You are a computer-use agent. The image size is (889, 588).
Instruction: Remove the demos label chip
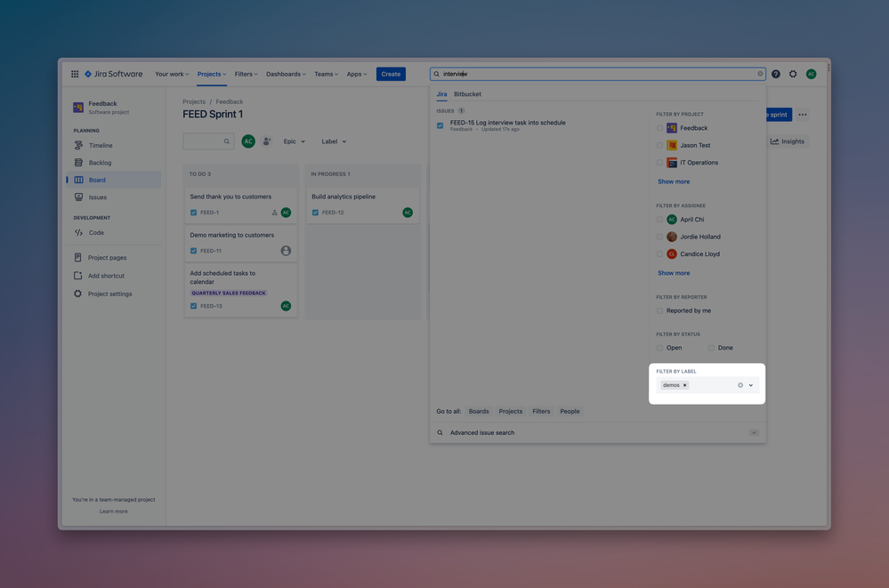click(685, 385)
